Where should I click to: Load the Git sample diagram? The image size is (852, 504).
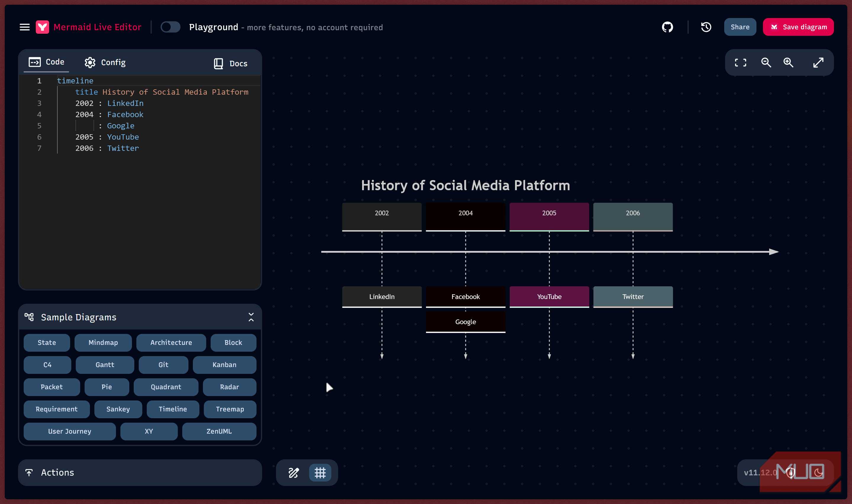[163, 365]
